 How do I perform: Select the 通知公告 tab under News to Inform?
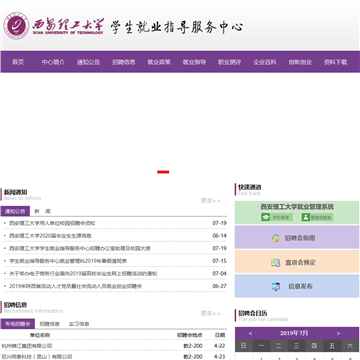(15, 211)
